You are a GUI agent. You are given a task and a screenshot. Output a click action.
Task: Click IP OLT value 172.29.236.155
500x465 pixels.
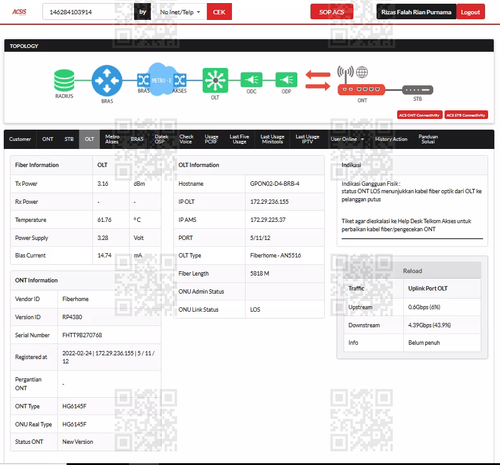tap(269, 202)
